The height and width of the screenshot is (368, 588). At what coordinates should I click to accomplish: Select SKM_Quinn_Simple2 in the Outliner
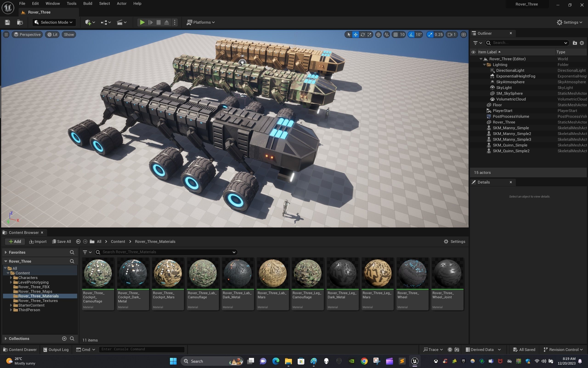[511, 151]
